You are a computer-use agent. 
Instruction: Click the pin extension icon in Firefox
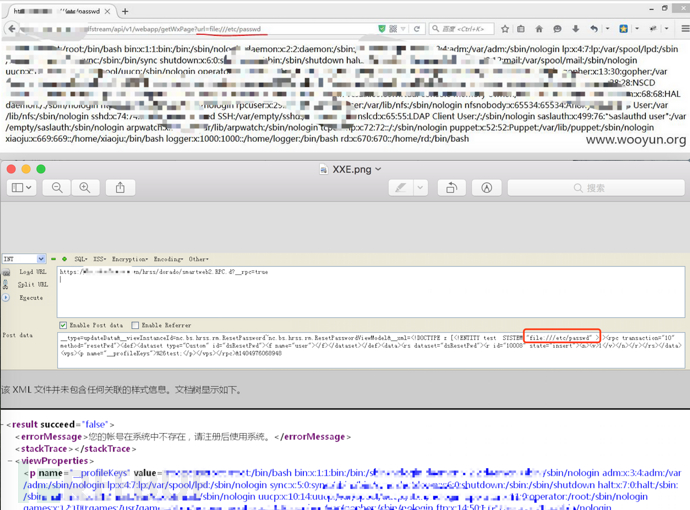653,29
